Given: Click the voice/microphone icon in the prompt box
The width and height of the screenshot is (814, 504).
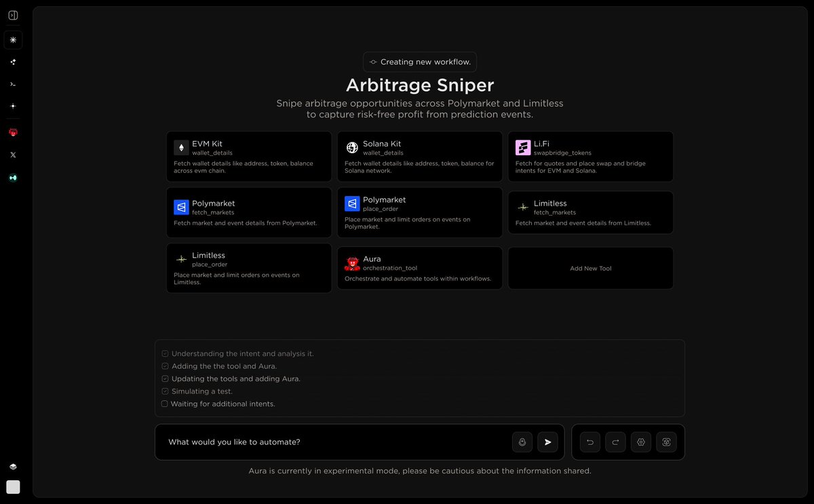Looking at the screenshot, I should coord(522,442).
